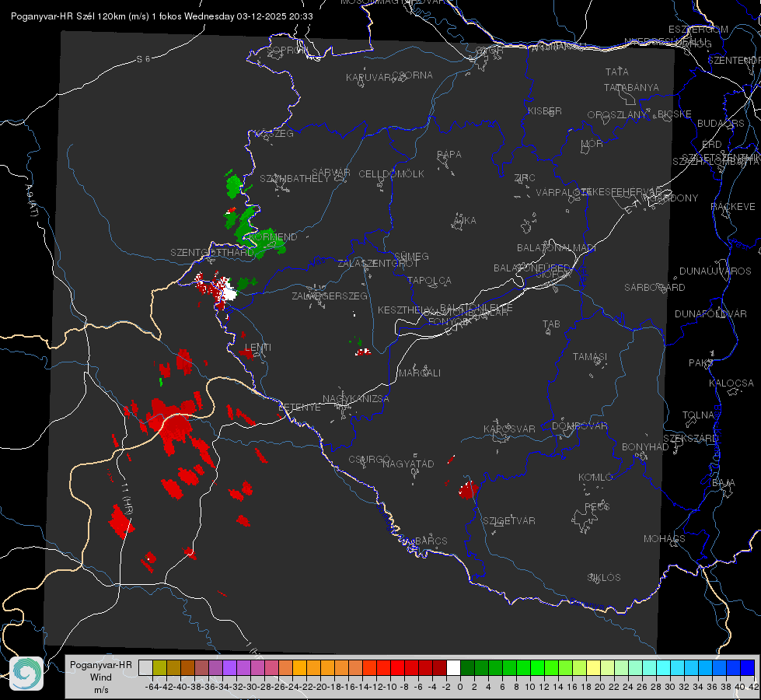This screenshot has width=761, height=700.
Task: Click the 'KAPOSVÁR' city label
Action: [510, 429]
